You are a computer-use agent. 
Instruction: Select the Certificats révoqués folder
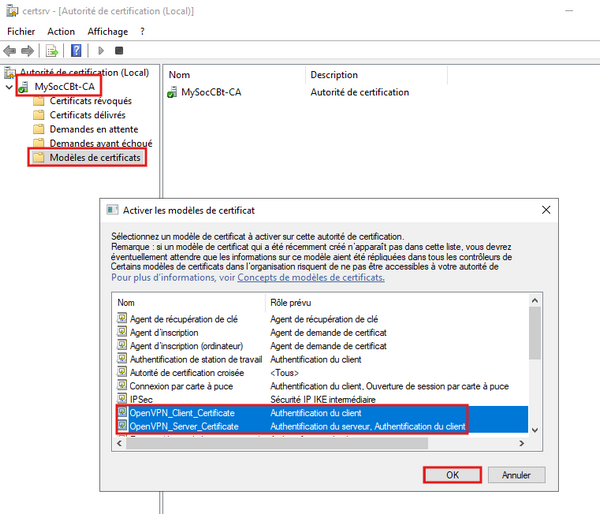[89, 101]
